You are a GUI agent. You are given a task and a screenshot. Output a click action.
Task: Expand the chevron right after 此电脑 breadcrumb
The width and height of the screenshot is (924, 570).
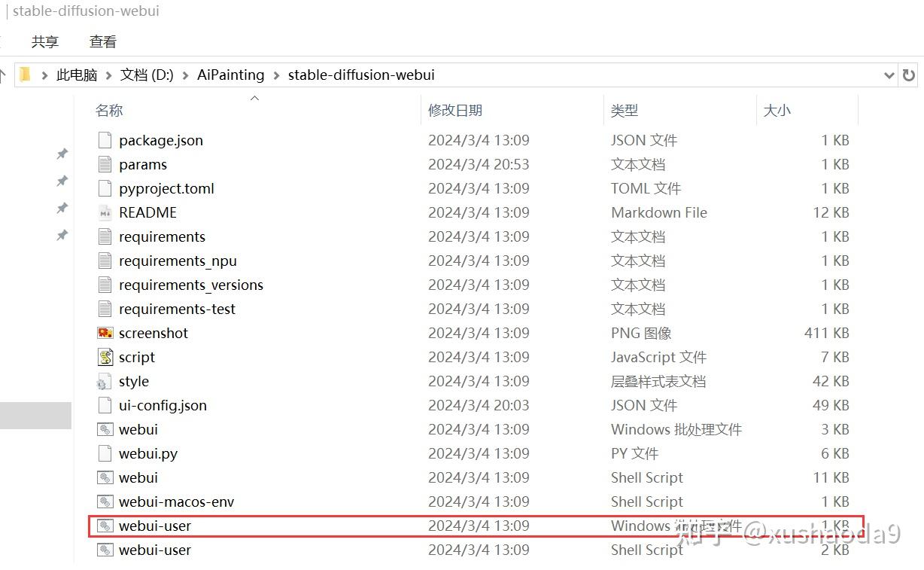(108, 75)
